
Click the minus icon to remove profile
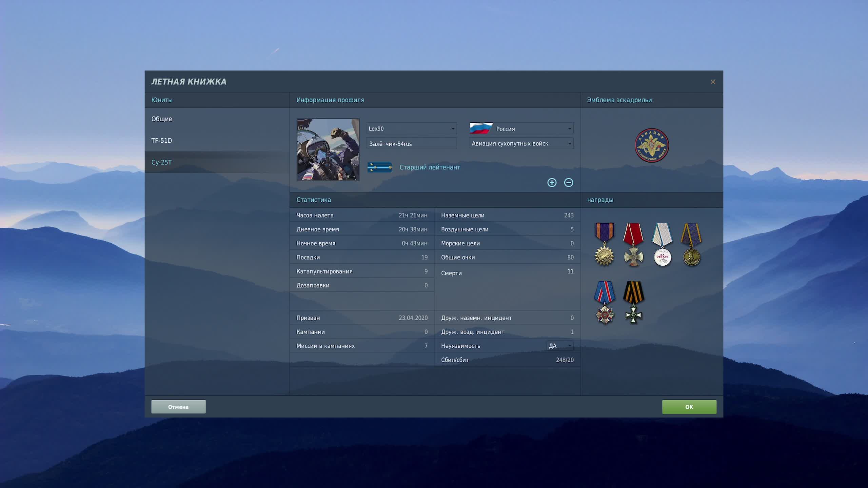click(569, 183)
